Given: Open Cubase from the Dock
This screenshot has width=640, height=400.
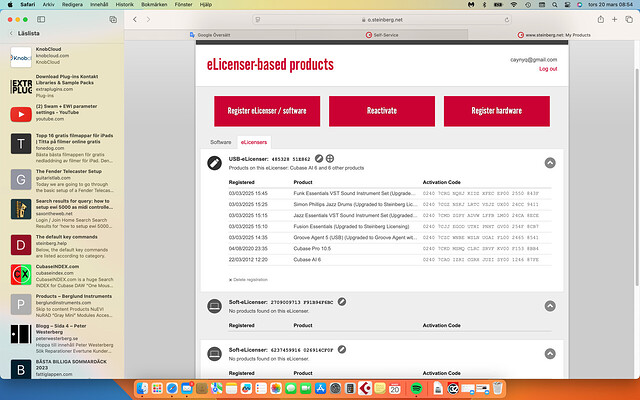Looking at the screenshot, I should [364, 388].
